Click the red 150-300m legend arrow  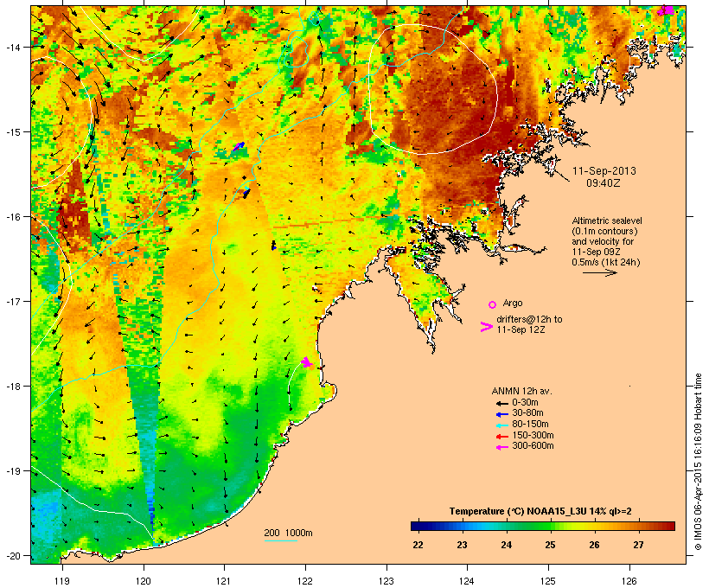[501, 436]
